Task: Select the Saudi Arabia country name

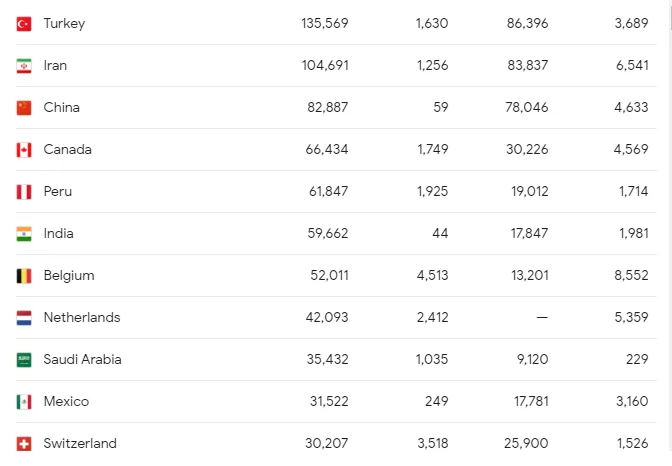Action: tap(82, 359)
